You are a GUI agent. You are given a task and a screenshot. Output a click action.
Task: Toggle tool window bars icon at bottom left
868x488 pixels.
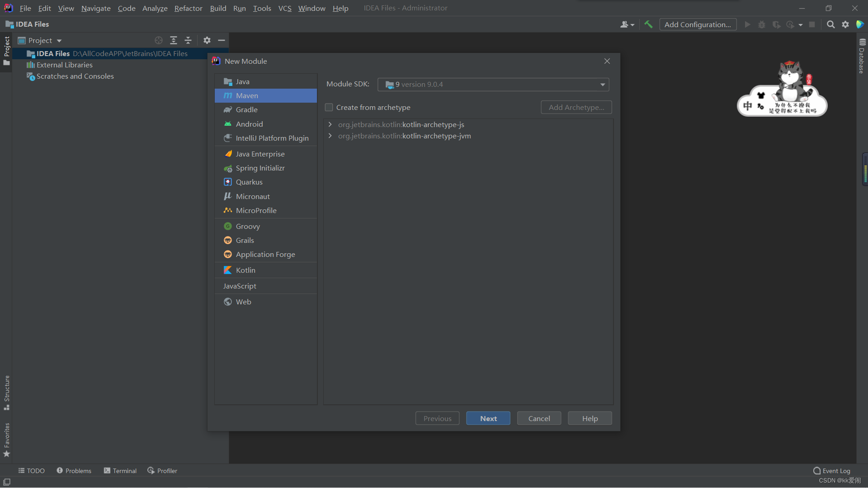click(x=7, y=482)
